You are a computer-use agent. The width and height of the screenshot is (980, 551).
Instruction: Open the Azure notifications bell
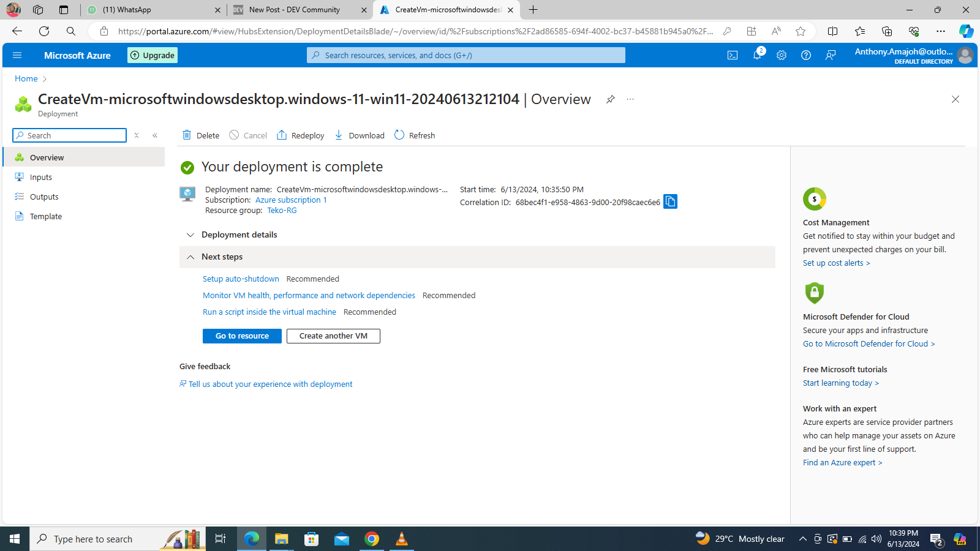pos(757,55)
